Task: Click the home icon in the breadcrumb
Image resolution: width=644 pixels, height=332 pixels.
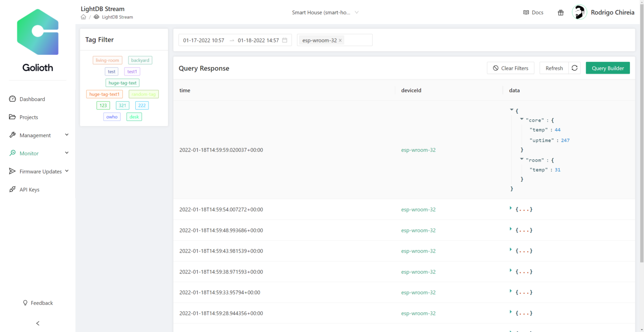Action: point(83,17)
